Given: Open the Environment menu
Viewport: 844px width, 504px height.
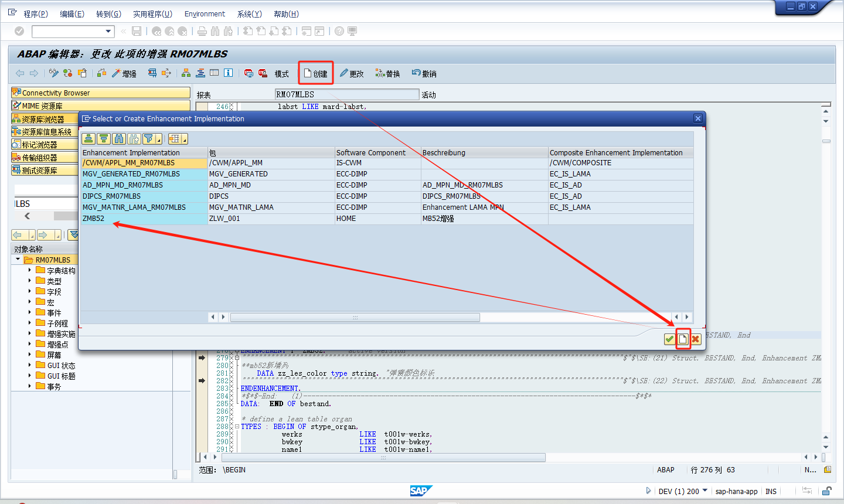Looking at the screenshot, I should (205, 13).
